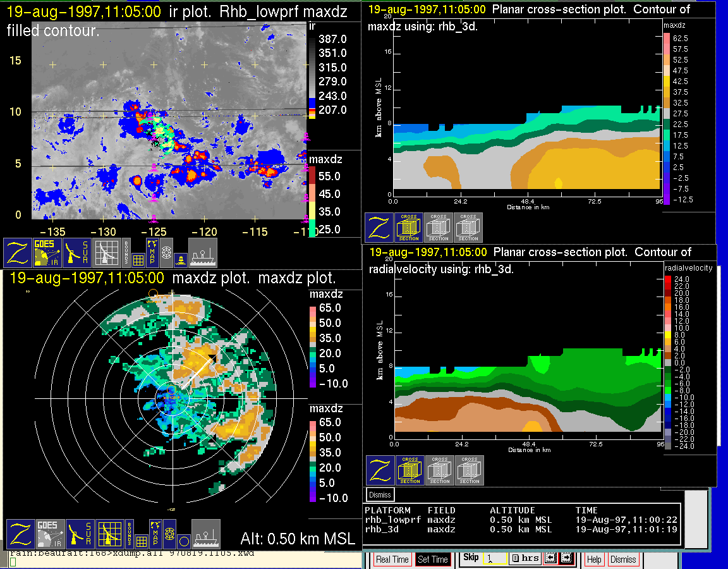The height and width of the screenshot is (569, 728).
Task: Select the ship platform icon under the ir plot
Action: coord(203,253)
